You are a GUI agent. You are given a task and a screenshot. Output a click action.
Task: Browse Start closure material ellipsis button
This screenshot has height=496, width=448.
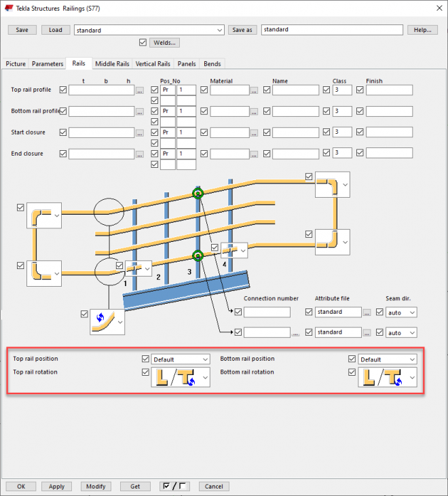click(254, 133)
